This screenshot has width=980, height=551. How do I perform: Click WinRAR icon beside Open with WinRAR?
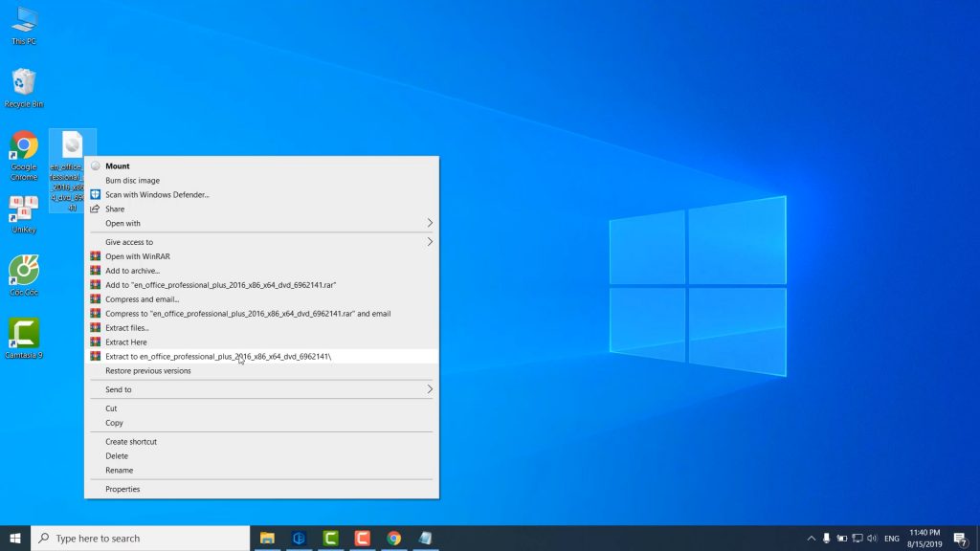[95, 256]
